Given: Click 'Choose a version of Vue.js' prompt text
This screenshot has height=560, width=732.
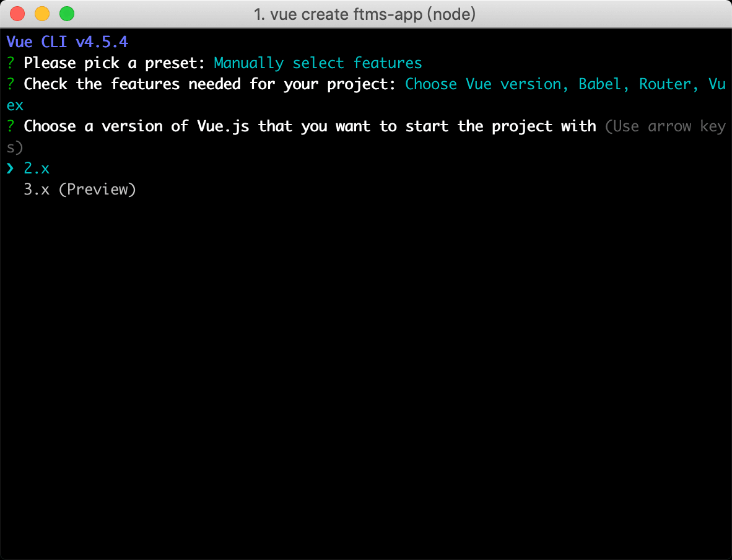Looking at the screenshot, I should pos(136,126).
